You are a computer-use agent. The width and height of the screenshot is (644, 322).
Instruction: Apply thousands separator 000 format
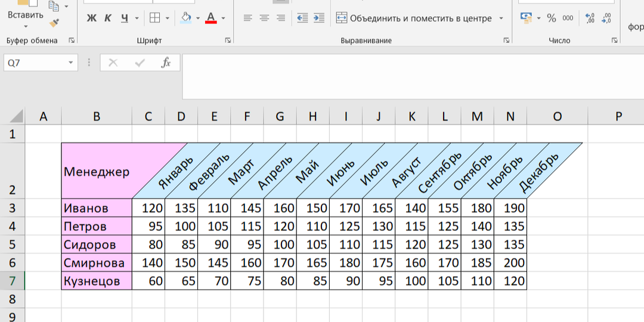click(x=568, y=18)
